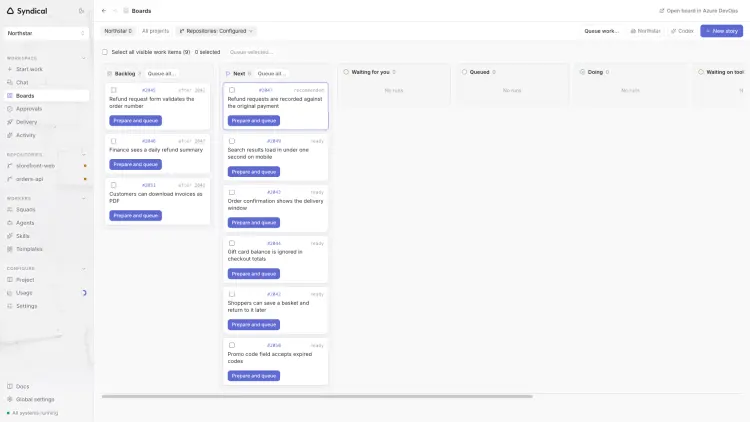The height and width of the screenshot is (422, 750).
Task: Click the Backlog column icon
Action: [x=110, y=74]
